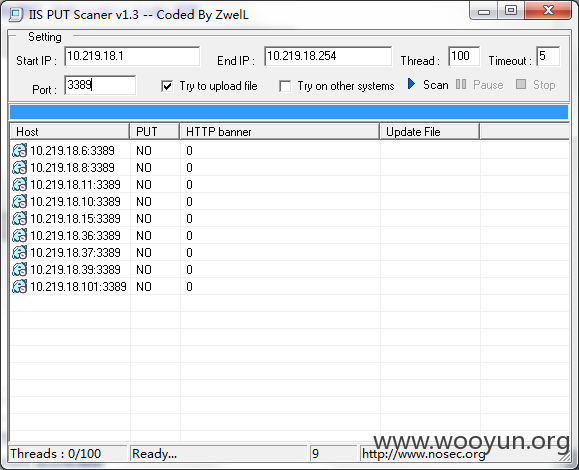Close the IIS PUT Scaner window

point(548,11)
